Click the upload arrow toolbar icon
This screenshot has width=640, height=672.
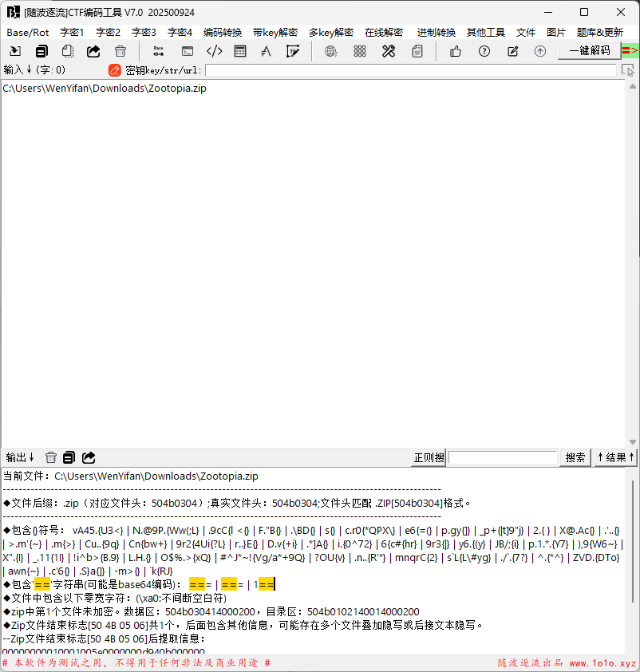540,50
